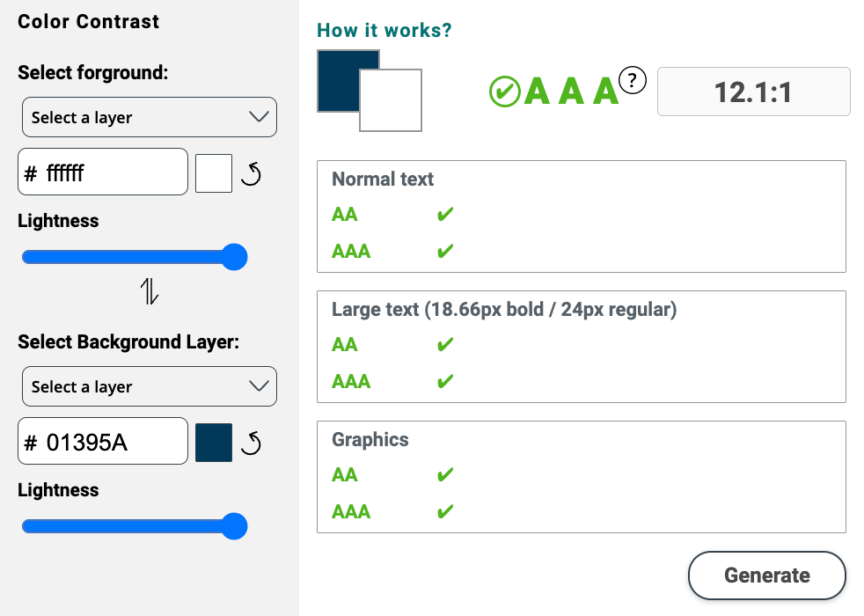Viewport: 864px width, 616px height.
Task: Click the foreground Lightness slider handle
Action: click(234, 257)
